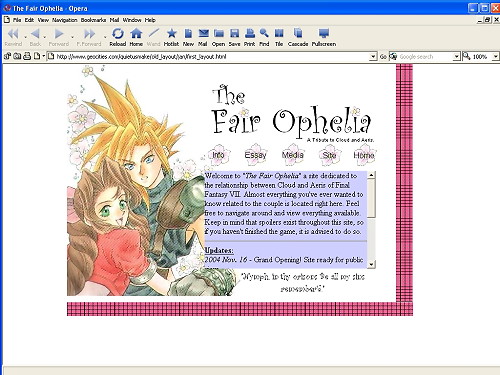Print the page using Print icon
The image size is (500, 375).
[250, 37]
